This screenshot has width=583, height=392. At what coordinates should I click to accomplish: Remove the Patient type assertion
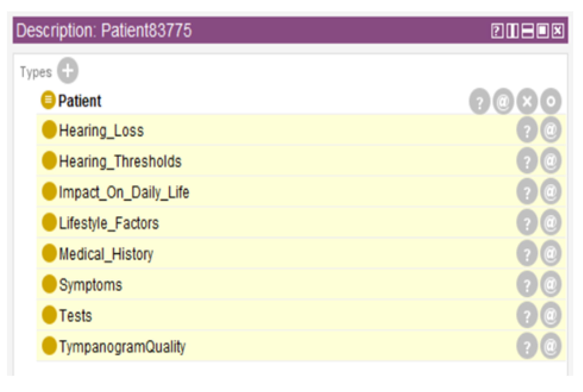pos(527,102)
